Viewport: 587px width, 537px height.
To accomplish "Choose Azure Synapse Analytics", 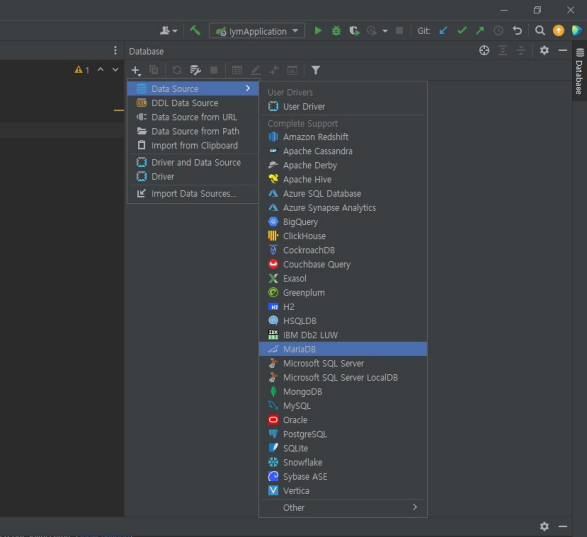I will tap(343, 208).
